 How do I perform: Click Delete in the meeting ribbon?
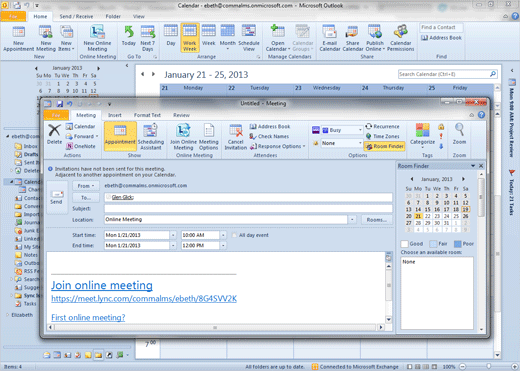point(54,134)
